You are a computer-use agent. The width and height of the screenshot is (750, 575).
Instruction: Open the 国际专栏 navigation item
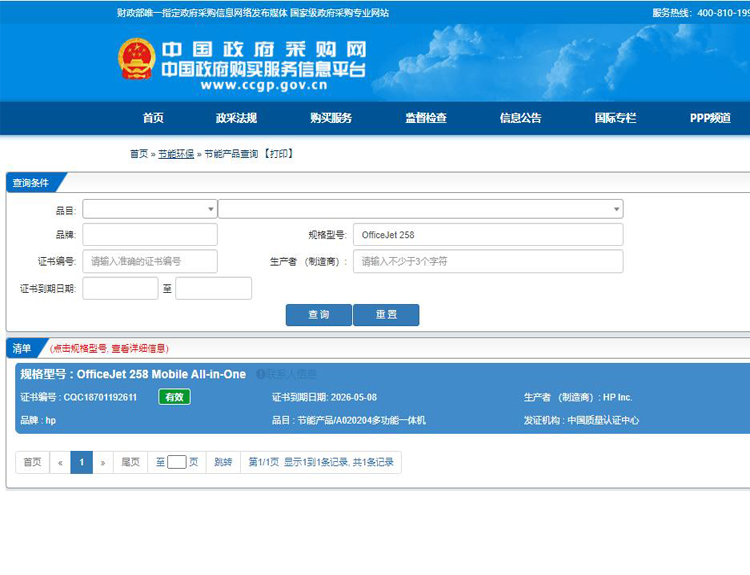click(x=615, y=118)
